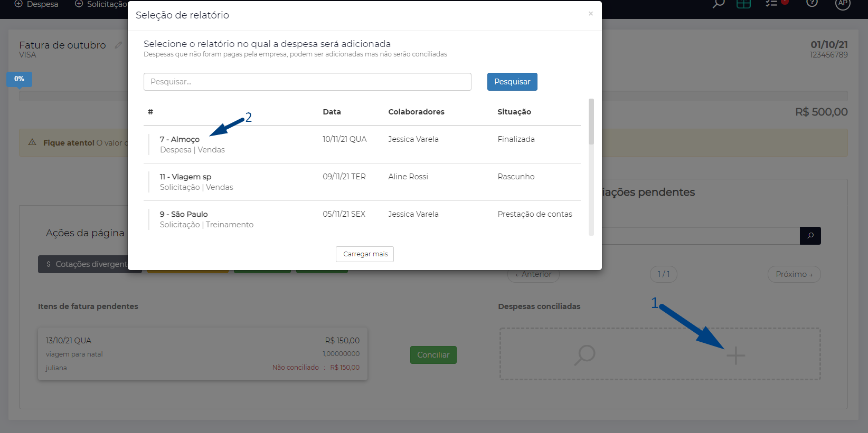Open Solicitação in the top menu

[101, 4]
